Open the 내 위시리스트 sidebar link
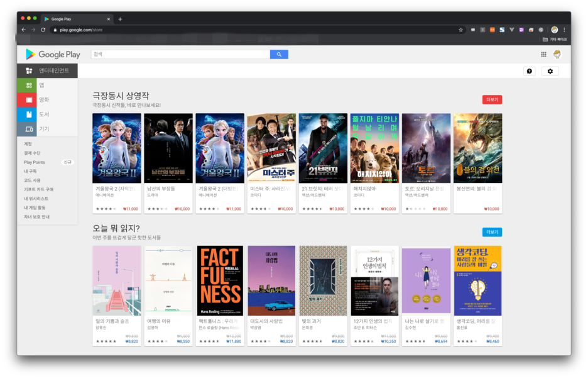588x378 pixels. [36, 199]
